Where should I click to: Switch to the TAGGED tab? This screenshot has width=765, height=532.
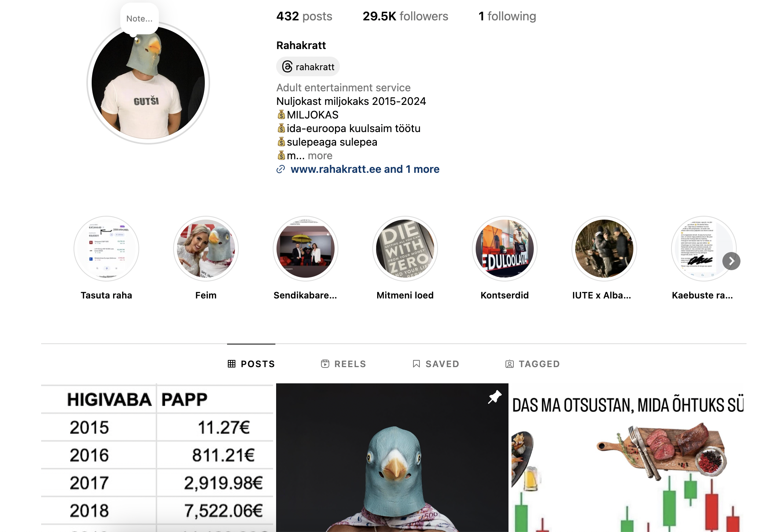pyautogui.click(x=532, y=364)
